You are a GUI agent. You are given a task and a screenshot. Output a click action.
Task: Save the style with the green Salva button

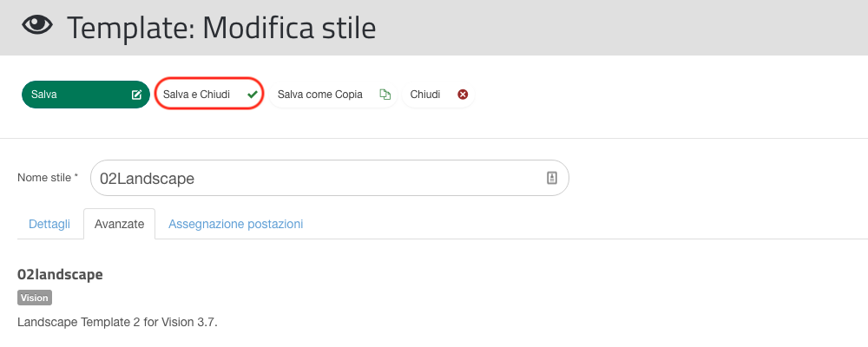click(86, 95)
